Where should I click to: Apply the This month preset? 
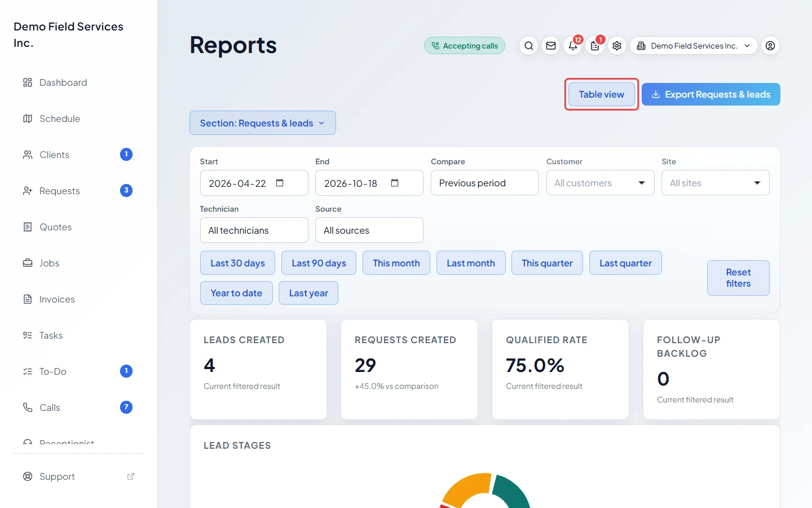tap(396, 263)
